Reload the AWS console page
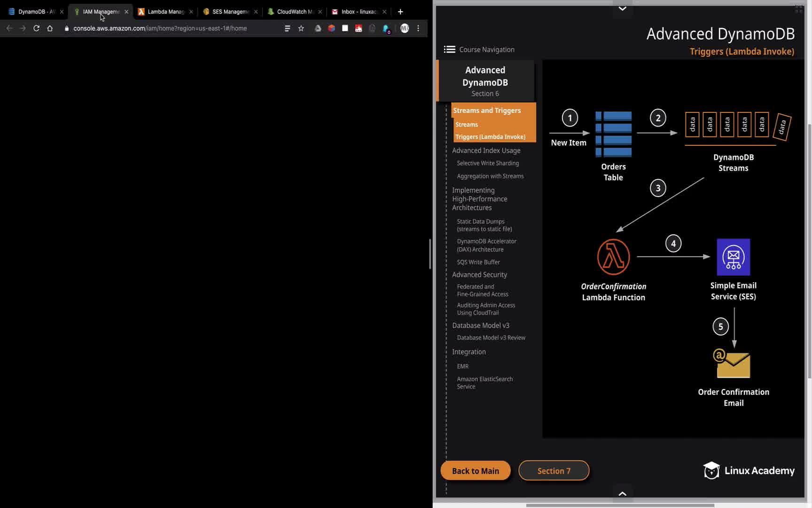Image resolution: width=812 pixels, height=508 pixels. click(x=36, y=28)
